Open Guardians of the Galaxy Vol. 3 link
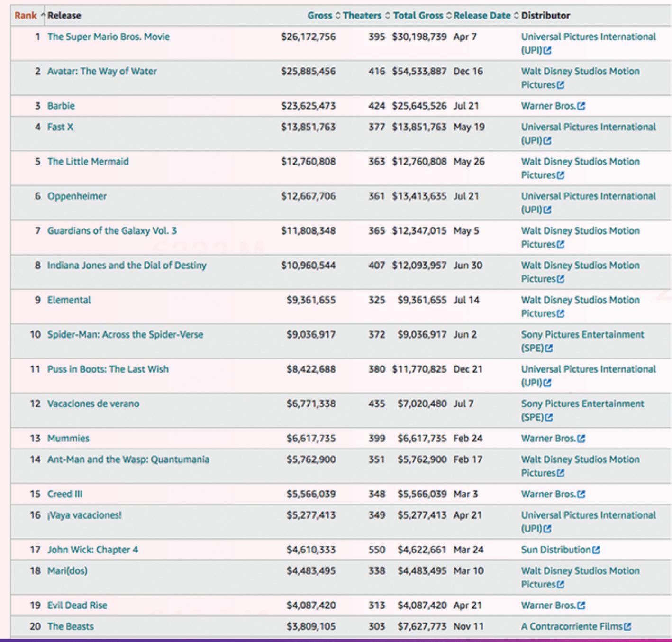The width and height of the screenshot is (672, 642). click(112, 230)
